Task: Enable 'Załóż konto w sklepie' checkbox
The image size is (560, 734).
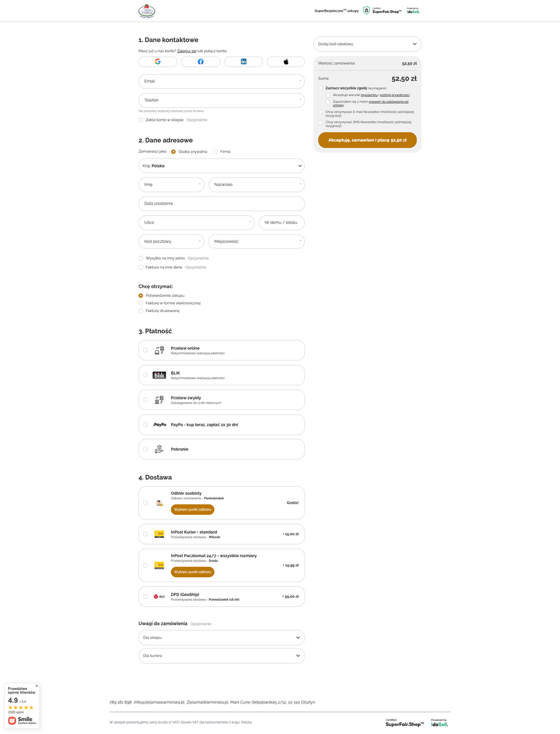Action: [x=141, y=120]
